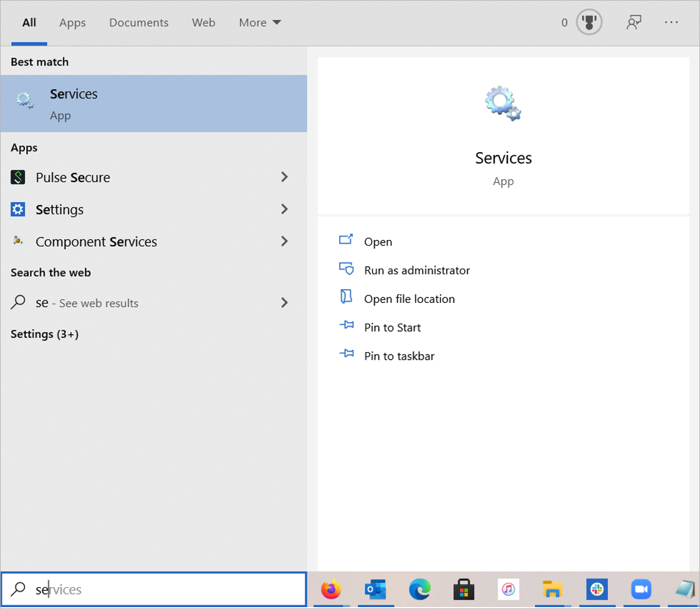Launch Outlook from the taskbar

coord(375,589)
